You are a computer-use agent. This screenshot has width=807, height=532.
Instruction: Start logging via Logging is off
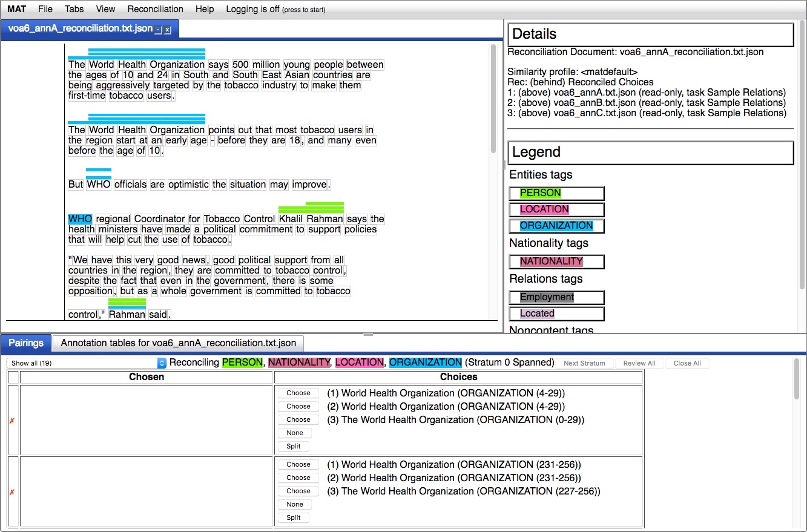pos(275,9)
